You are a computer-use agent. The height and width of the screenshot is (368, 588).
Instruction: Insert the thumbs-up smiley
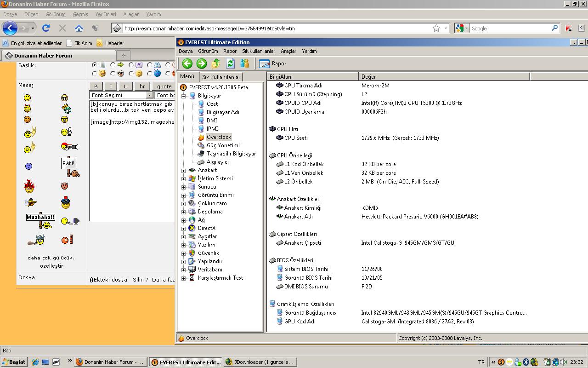tap(66, 132)
